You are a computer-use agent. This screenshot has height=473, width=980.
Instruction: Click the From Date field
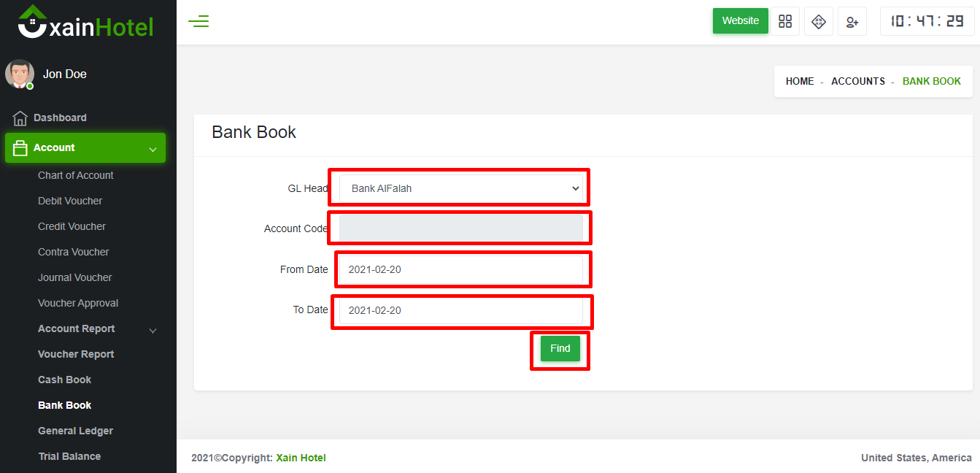click(x=460, y=269)
